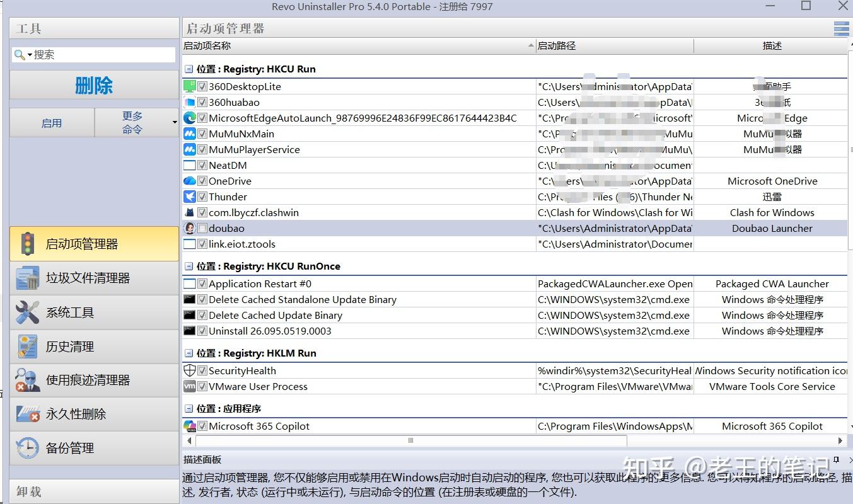The image size is (853, 504).
Task: Open the view options menu icon
Action: [x=841, y=28]
